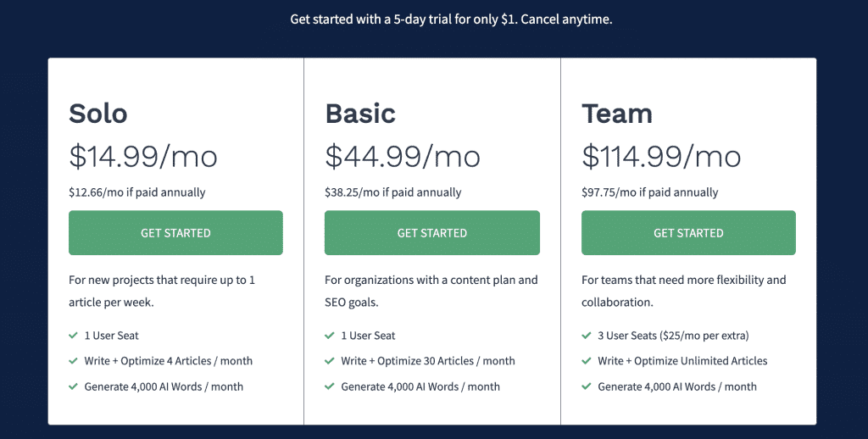Click checkmark beside 3 User Seats
Viewport: 868px width, 439px height.
click(587, 336)
